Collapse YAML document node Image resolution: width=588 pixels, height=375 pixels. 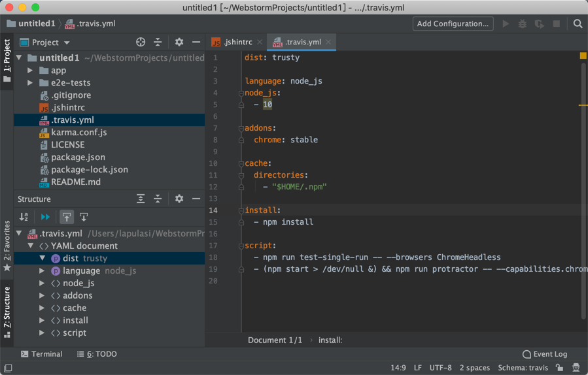click(x=31, y=246)
